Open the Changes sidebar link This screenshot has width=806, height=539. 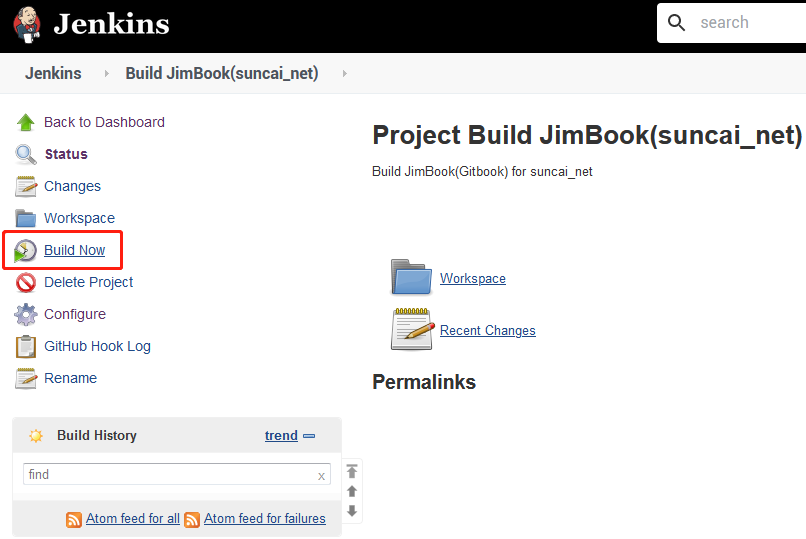pyautogui.click(x=72, y=186)
